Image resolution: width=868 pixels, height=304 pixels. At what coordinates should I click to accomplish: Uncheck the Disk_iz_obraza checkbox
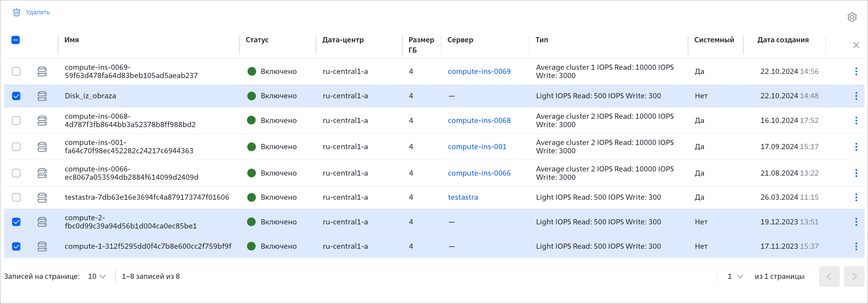16,96
